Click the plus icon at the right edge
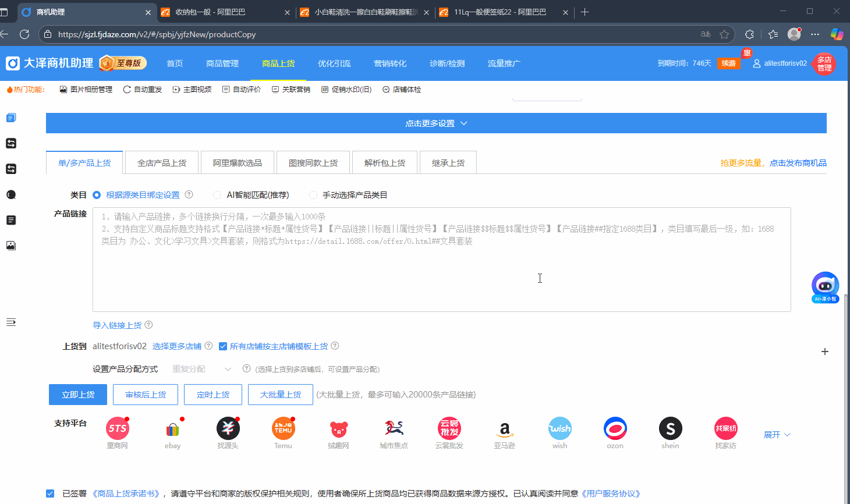850x504 pixels. (x=825, y=352)
